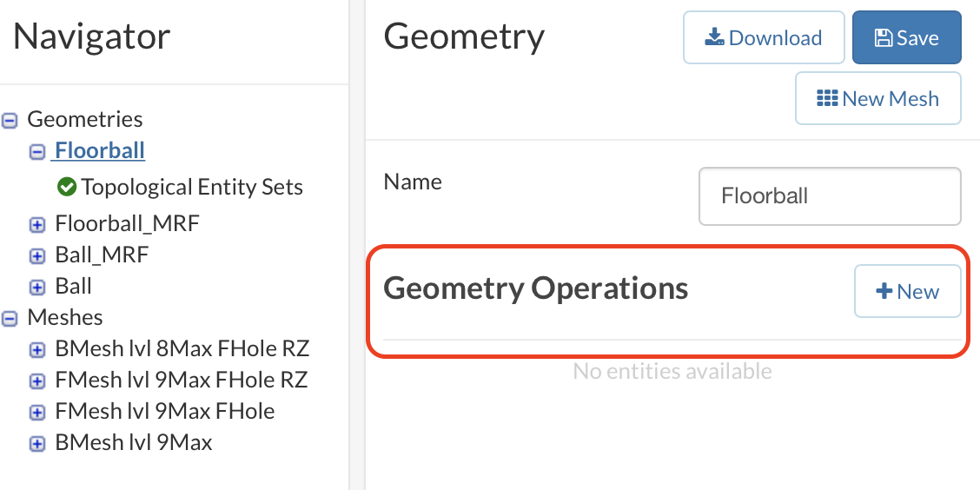The width and height of the screenshot is (980, 490).
Task: Select FMesh lvl 9Max FHole mesh
Action: 165,411
